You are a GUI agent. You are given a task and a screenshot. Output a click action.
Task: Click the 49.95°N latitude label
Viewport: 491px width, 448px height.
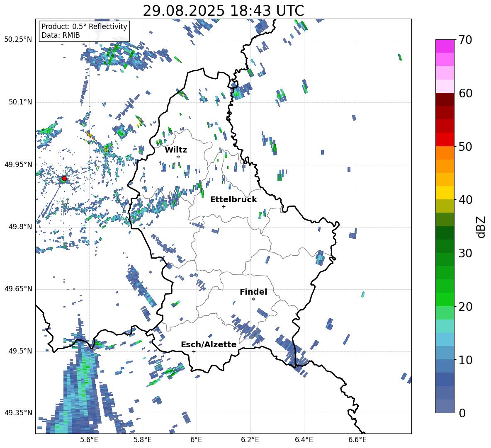tap(18, 164)
